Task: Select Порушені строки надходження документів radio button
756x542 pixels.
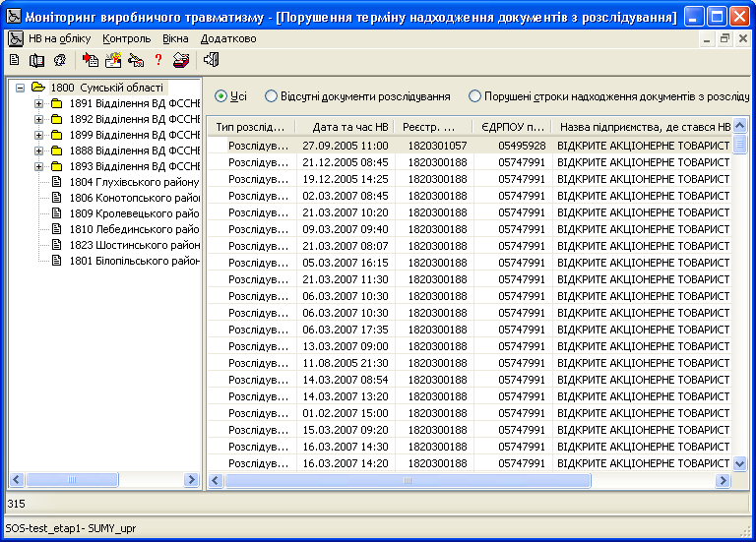Action: pos(474,96)
